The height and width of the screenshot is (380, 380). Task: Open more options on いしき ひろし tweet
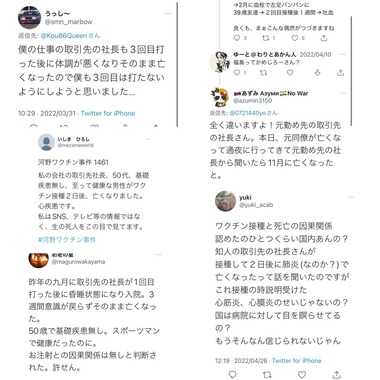click(x=148, y=139)
